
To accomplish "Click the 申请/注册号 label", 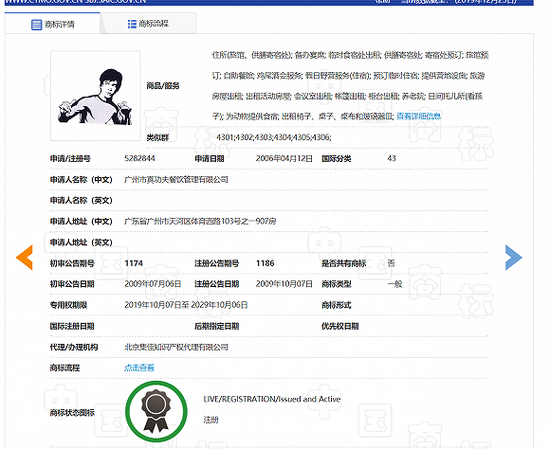I will 70,159.
